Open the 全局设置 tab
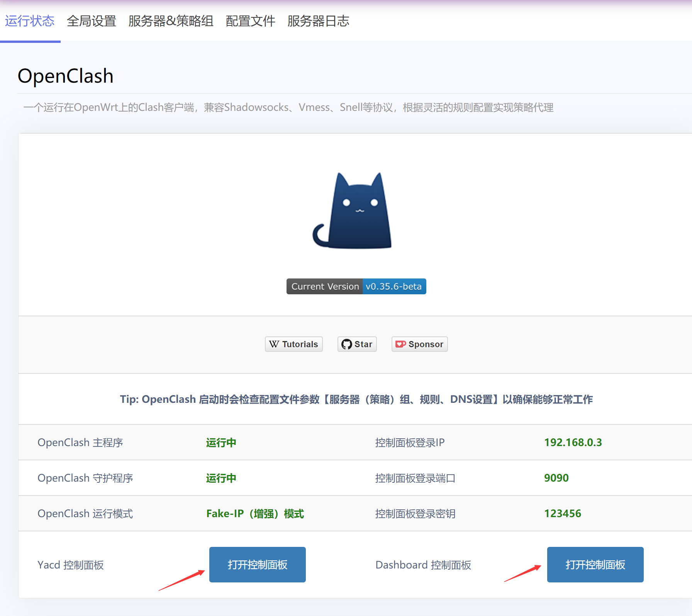 coord(92,21)
